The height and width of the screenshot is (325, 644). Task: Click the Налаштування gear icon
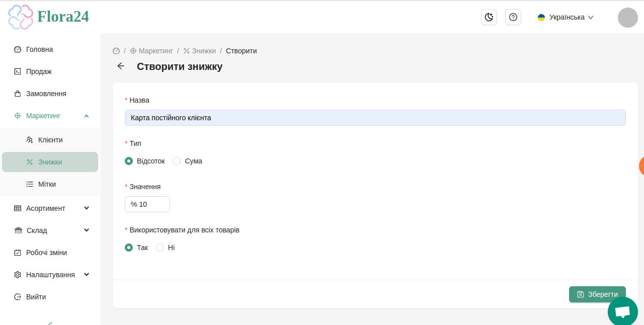(18, 275)
